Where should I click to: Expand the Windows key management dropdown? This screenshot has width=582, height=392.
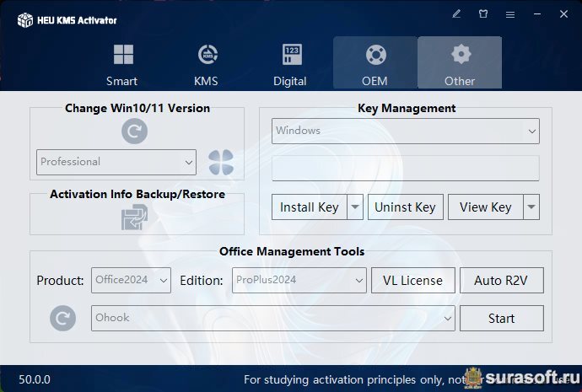(406, 131)
